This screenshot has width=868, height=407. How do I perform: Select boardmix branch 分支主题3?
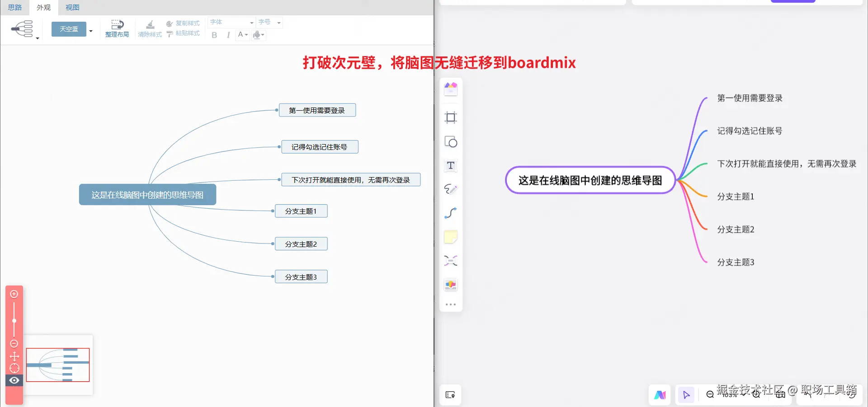[736, 262]
